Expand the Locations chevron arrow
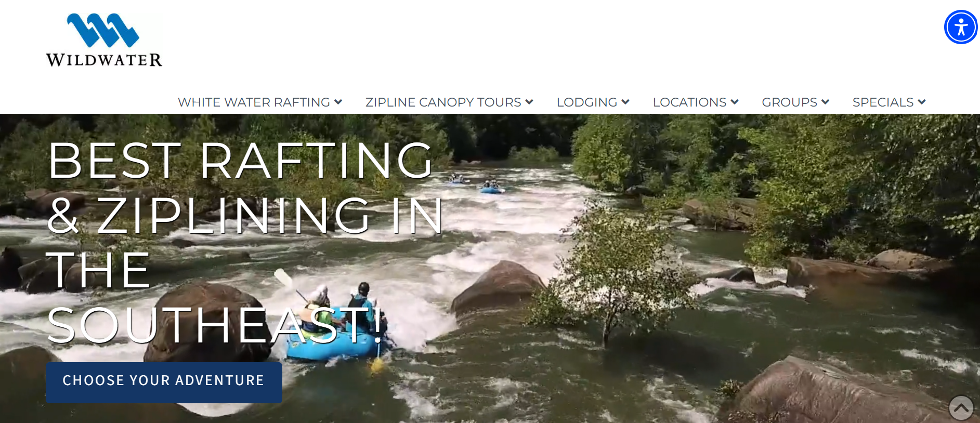The height and width of the screenshot is (423, 980). tap(735, 102)
